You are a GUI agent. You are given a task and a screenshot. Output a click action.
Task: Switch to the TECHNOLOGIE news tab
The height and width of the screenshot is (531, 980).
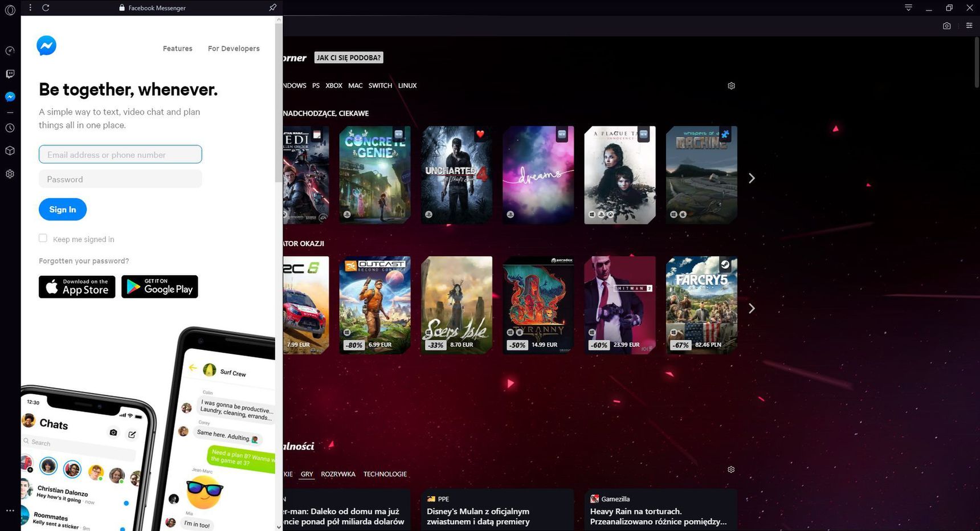click(385, 474)
